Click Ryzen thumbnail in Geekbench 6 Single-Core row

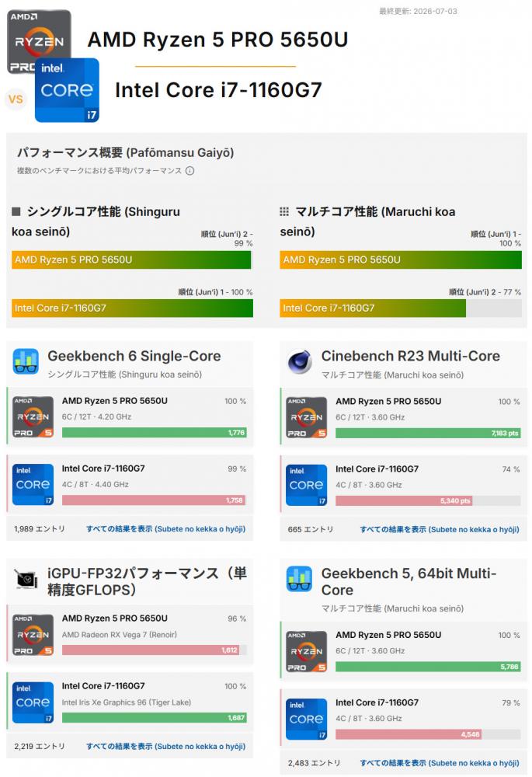tap(33, 416)
